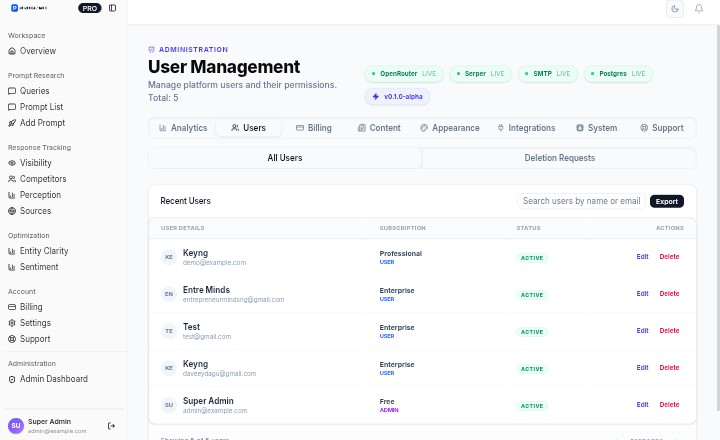Open the notifications bell
Screen dimensions: 720x440
(x=698, y=9)
